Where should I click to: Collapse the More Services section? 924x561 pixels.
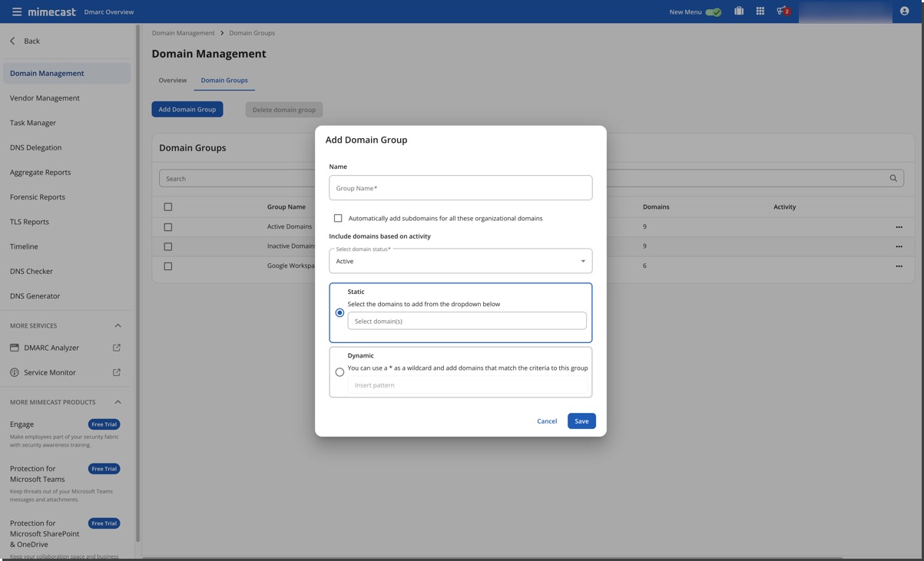click(x=118, y=325)
